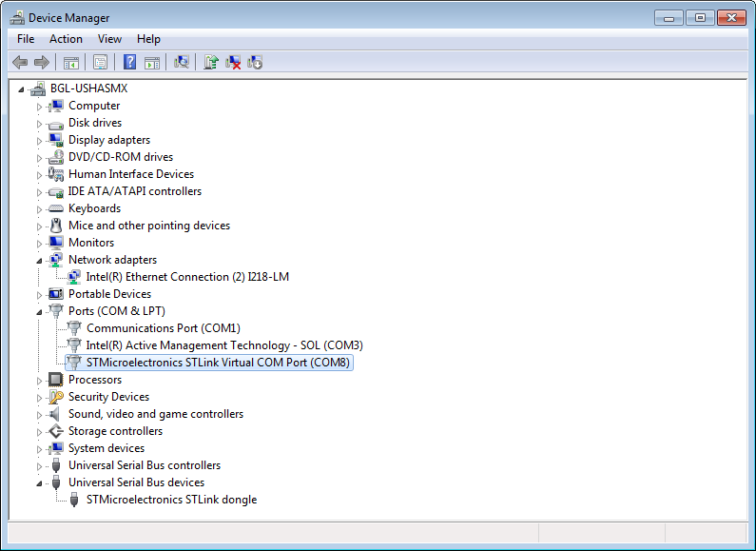
Task: Click the blue Help question mark icon
Action: pyautogui.click(x=129, y=62)
